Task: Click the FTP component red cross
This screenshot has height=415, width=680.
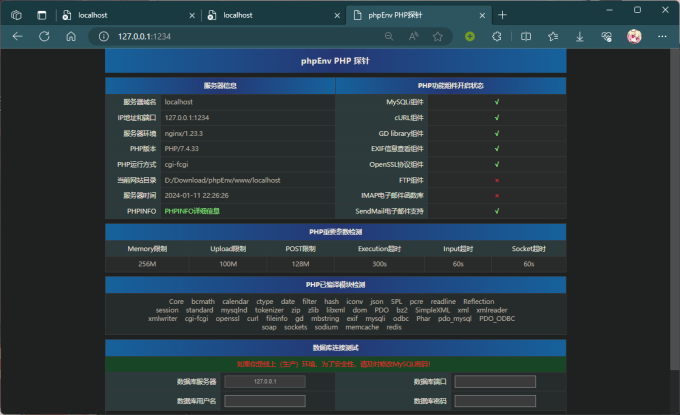Action: 497,180
